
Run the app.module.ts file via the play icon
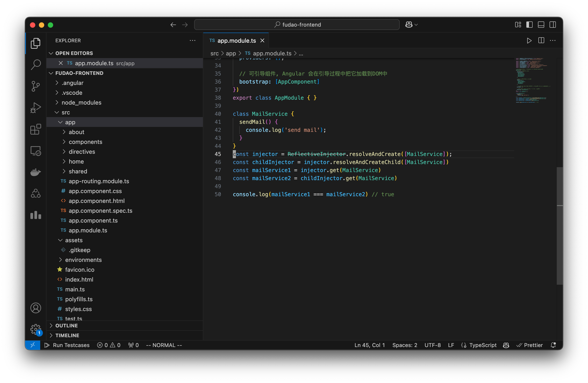coord(529,40)
